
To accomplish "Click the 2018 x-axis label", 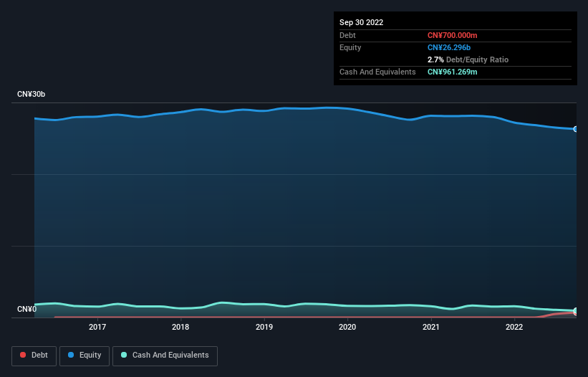I will [x=180, y=327].
